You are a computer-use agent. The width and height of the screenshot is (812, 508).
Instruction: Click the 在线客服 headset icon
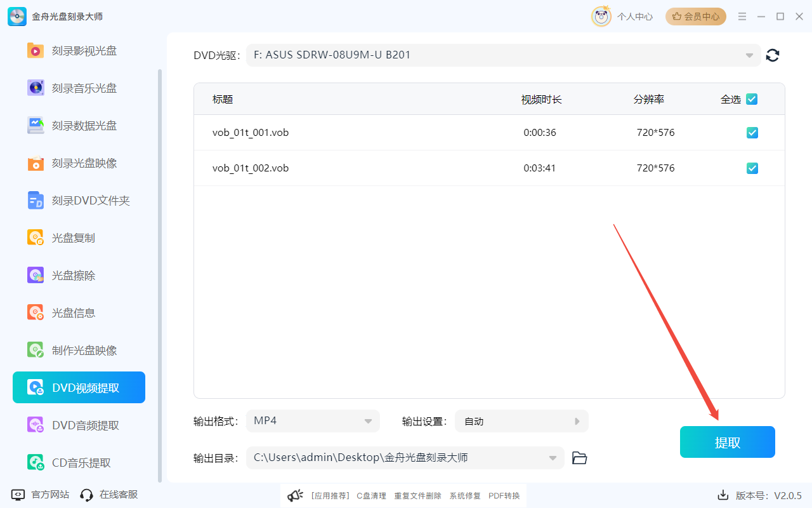87,495
